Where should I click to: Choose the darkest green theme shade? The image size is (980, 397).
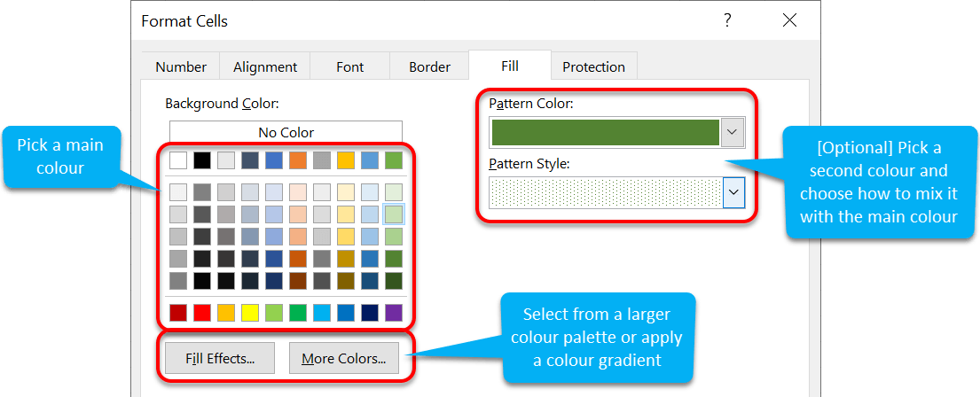tap(394, 281)
